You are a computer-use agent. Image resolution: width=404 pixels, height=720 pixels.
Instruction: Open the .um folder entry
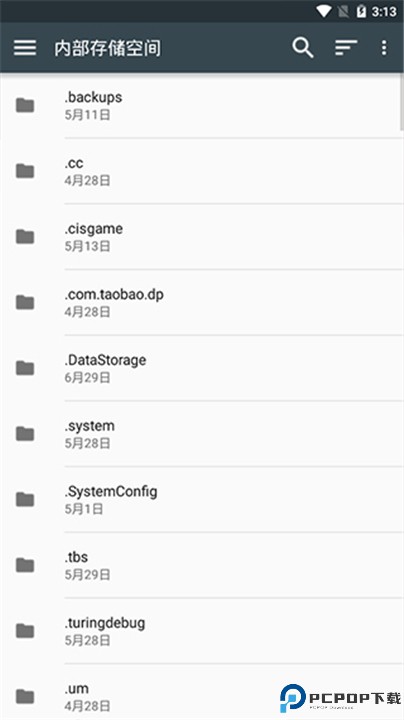coord(202,692)
